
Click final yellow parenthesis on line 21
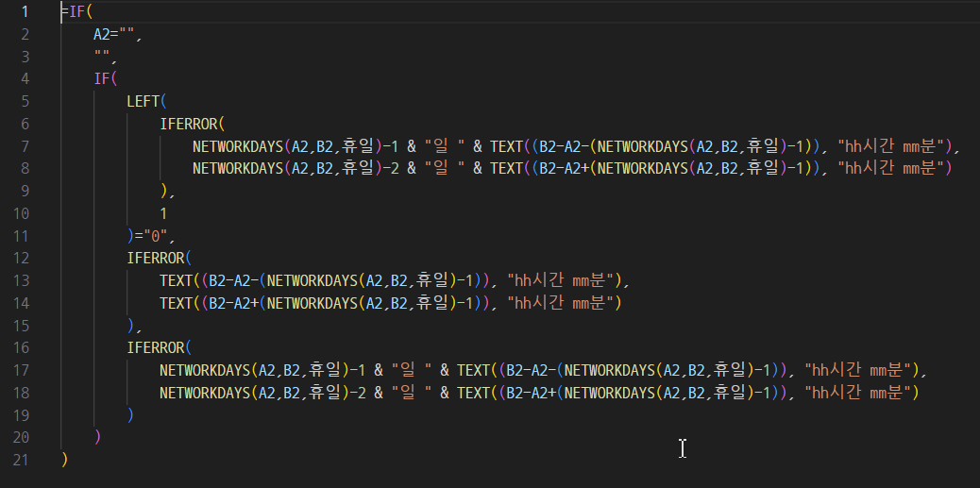[64, 461]
